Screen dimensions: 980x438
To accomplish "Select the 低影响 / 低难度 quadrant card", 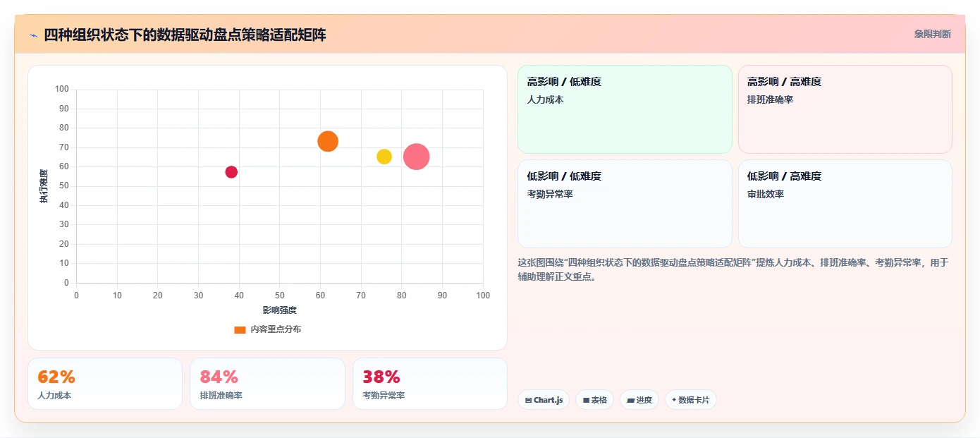I will [x=625, y=204].
